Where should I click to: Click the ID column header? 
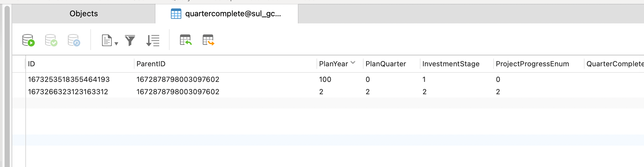pos(32,64)
